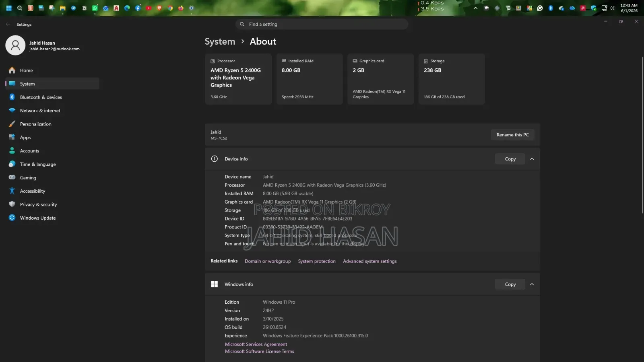Open File Explorer from taskbar
The height and width of the screenshot is (362, 644).
62,8
